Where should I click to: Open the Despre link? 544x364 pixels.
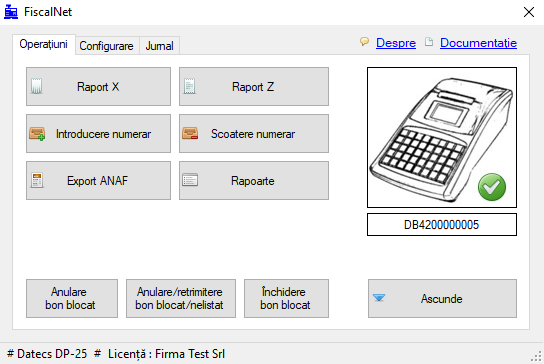[x=396, y=43]
